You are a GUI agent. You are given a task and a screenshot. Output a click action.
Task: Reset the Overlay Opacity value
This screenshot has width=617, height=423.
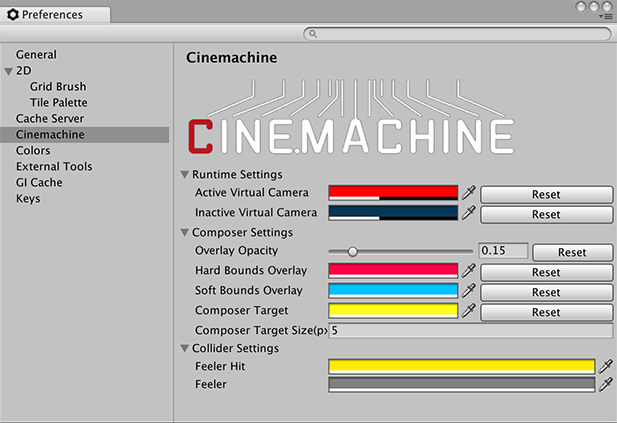[x=572, y=253]
